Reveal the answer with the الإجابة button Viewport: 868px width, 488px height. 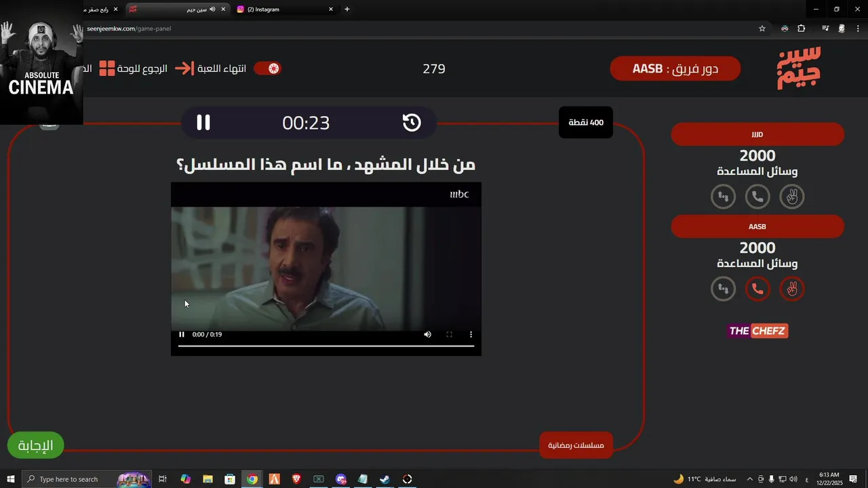coord(35,445)
